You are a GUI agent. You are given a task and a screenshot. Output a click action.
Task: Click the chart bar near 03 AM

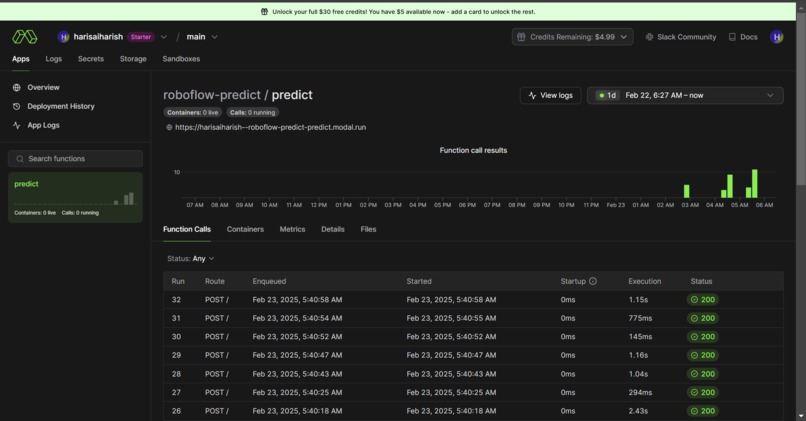pyautogui.click(x=686, y=191)
